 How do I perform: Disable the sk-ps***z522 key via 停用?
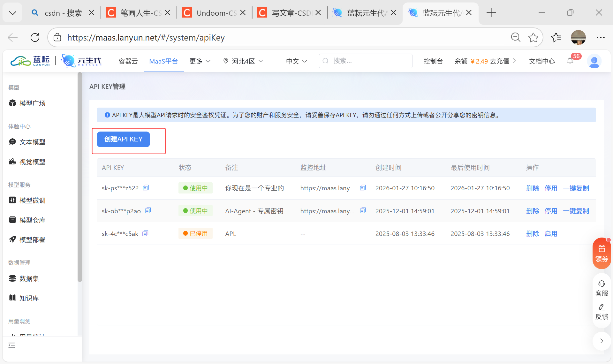(x=551, y=188)
